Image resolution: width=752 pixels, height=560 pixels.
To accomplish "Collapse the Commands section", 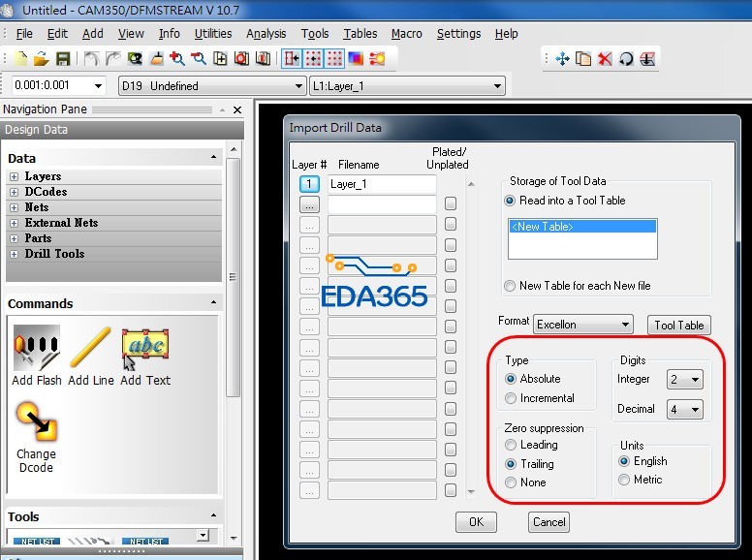I will (x=213, y=302).
